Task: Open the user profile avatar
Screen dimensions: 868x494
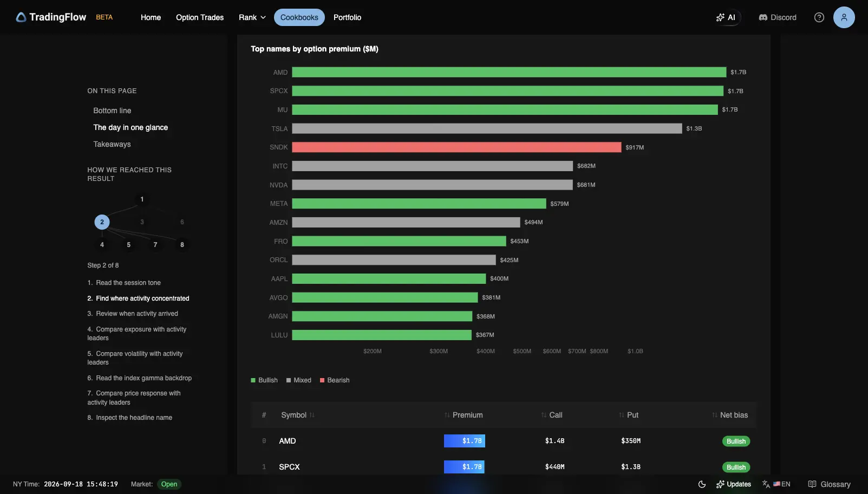Action: click(844, 17)
